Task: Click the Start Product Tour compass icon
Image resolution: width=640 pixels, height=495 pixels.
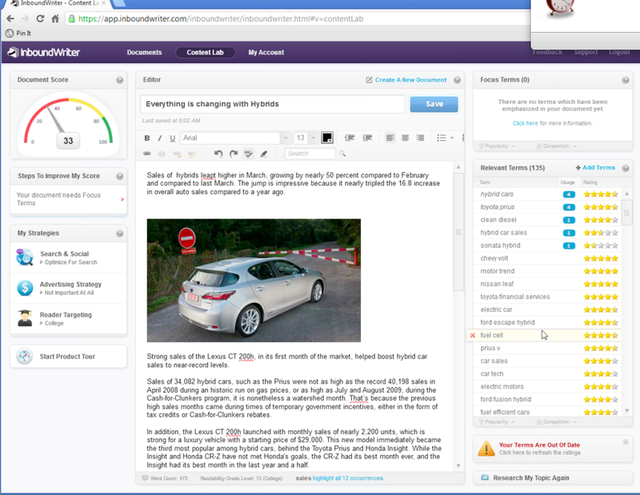Action: click(x=24, y=356)
